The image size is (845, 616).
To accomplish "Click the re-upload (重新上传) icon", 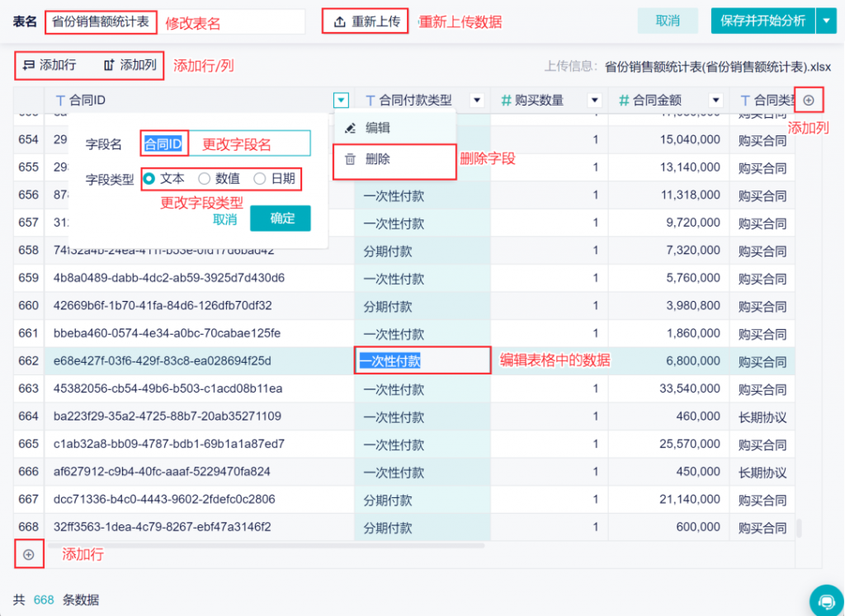I will click(x=339, y=21).
